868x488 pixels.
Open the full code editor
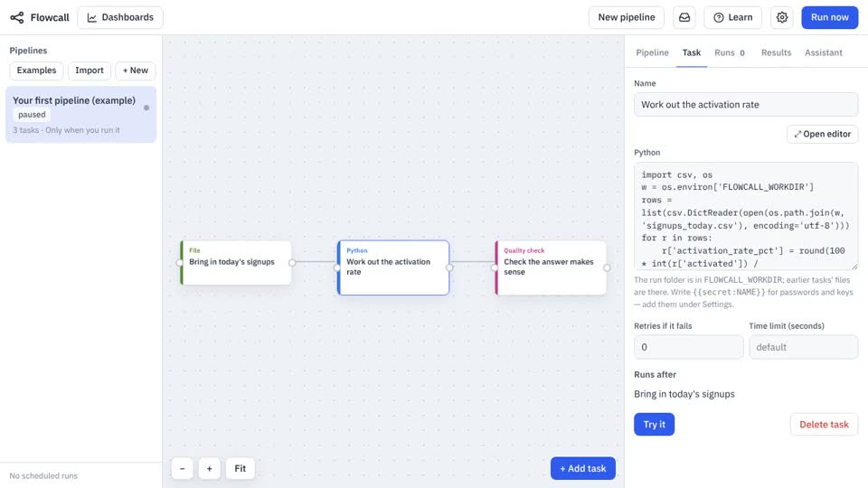tap(823, 134)
